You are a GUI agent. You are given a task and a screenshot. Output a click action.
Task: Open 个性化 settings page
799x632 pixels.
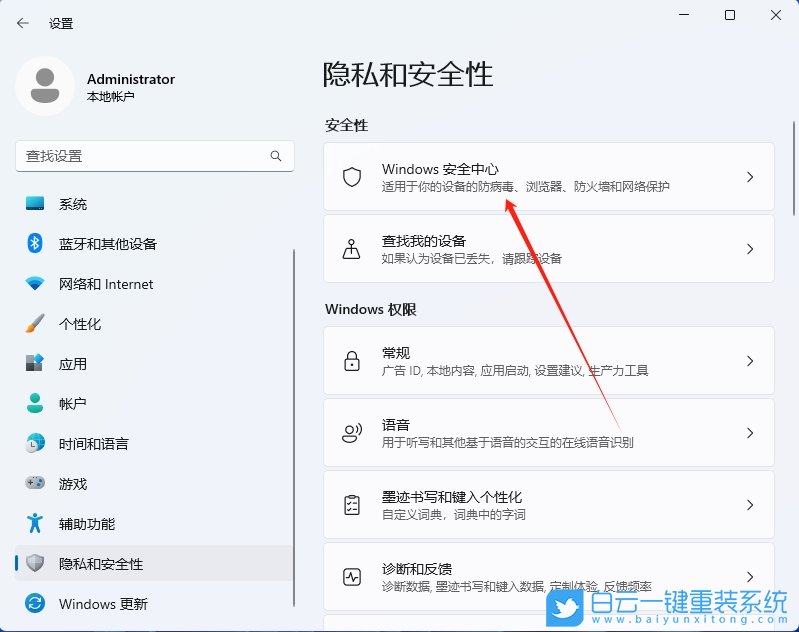[154, 324]
